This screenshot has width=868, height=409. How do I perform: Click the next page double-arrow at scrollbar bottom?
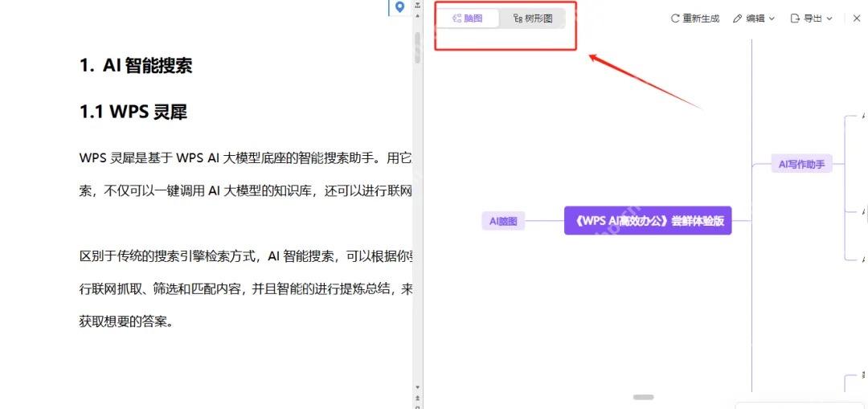tap(417, 398)
